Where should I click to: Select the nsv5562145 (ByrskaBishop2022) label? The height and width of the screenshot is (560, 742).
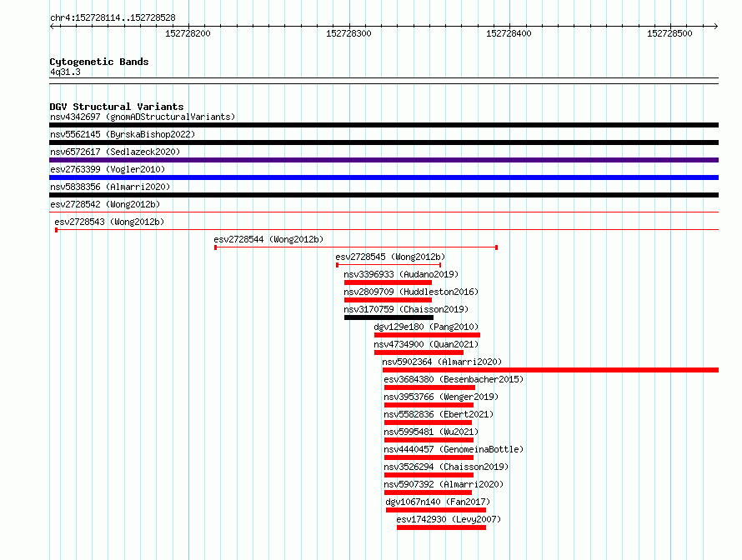(x=123, y=134)
